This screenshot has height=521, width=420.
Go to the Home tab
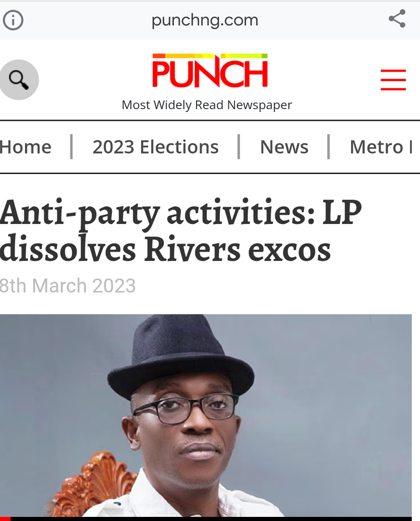point(26,147)
